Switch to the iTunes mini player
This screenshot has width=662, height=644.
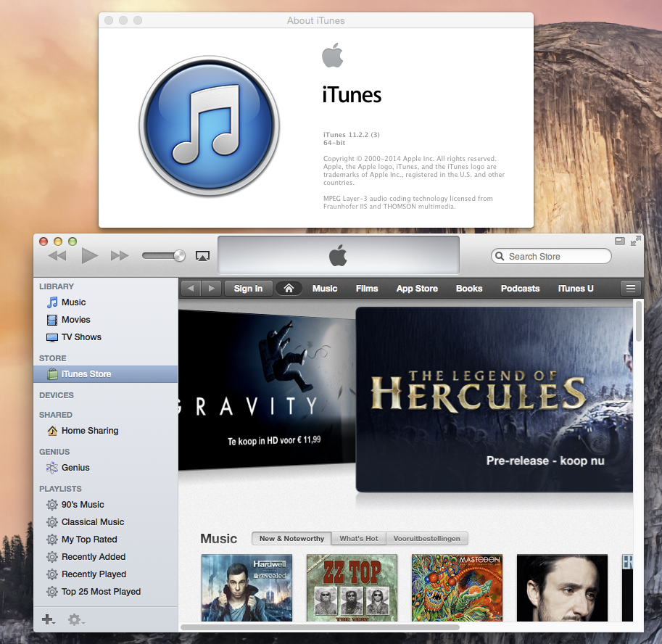(620, 241)
